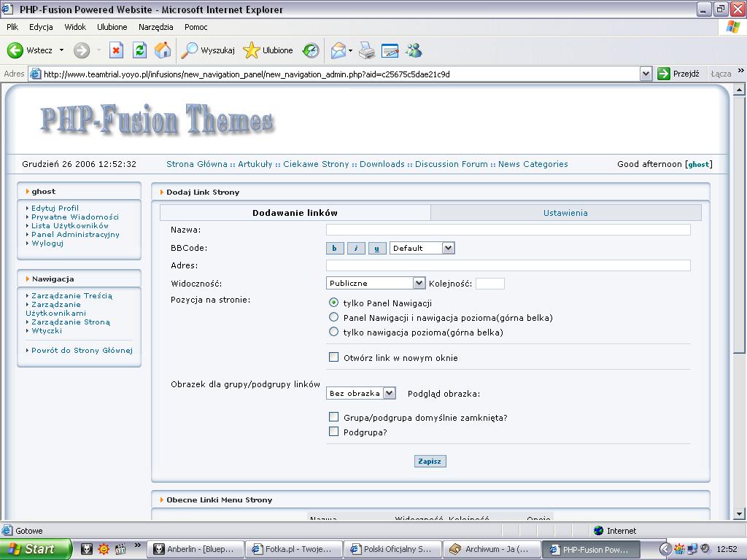Click the Zapisz button
This screenshot has height=560, width=747.
pyautogui.click(x=430, y=461)
